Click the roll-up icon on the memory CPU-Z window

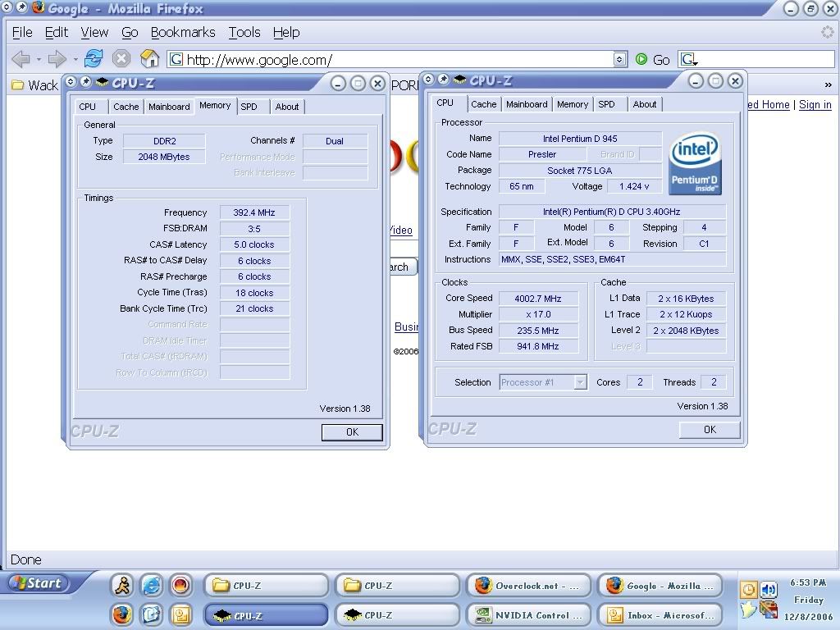[x=71, y=82]
